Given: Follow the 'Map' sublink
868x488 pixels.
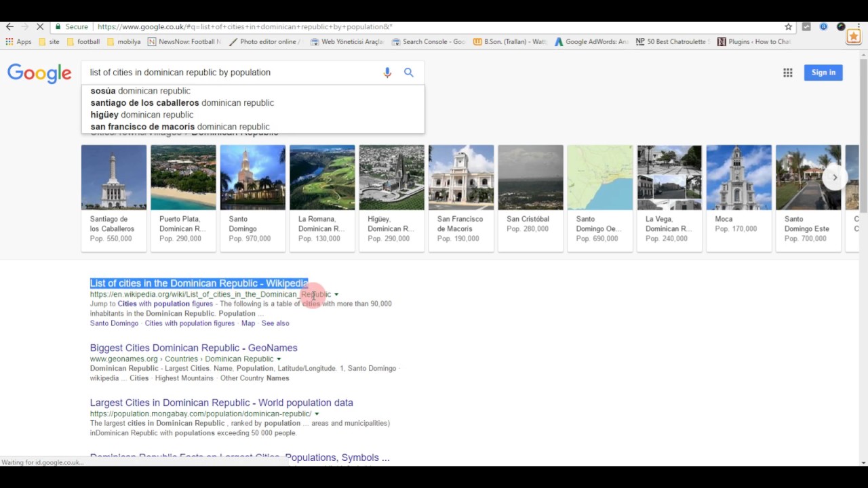Looking at the screenshot, I should [248, 323].
